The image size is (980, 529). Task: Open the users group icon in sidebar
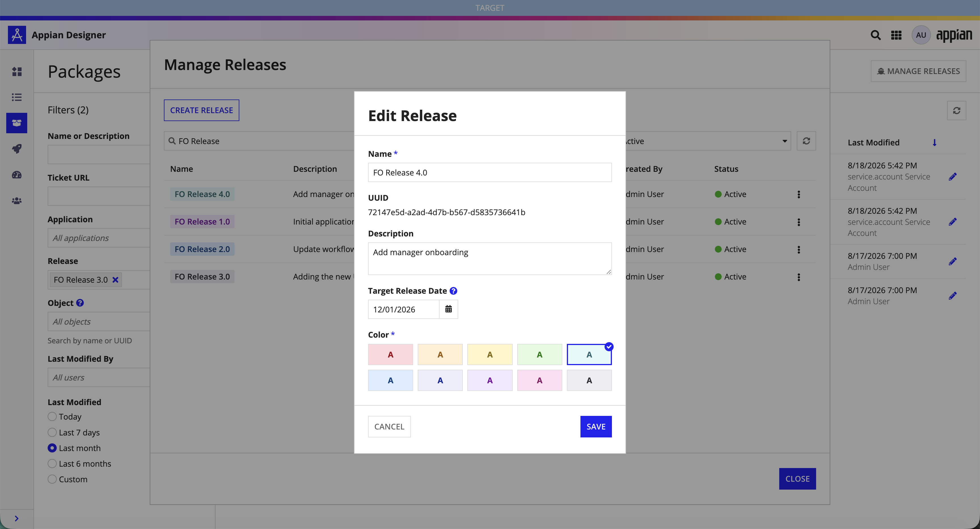click(x=17, y=201)
